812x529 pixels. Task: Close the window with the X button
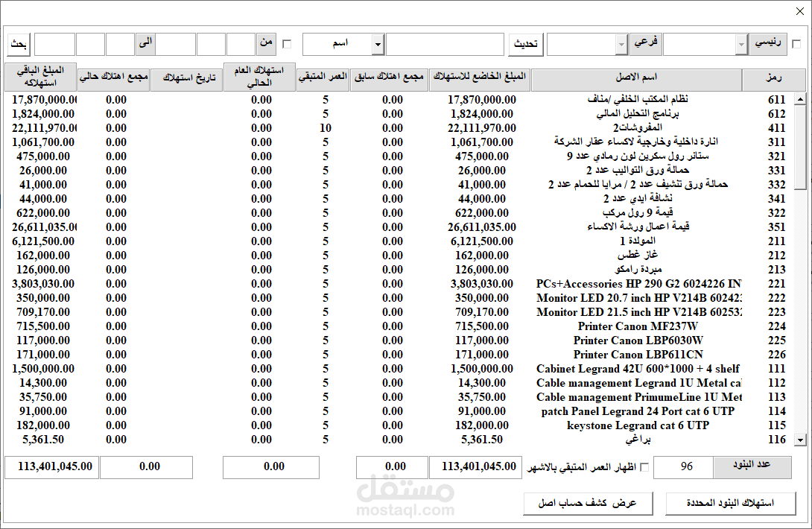(800, 11)
